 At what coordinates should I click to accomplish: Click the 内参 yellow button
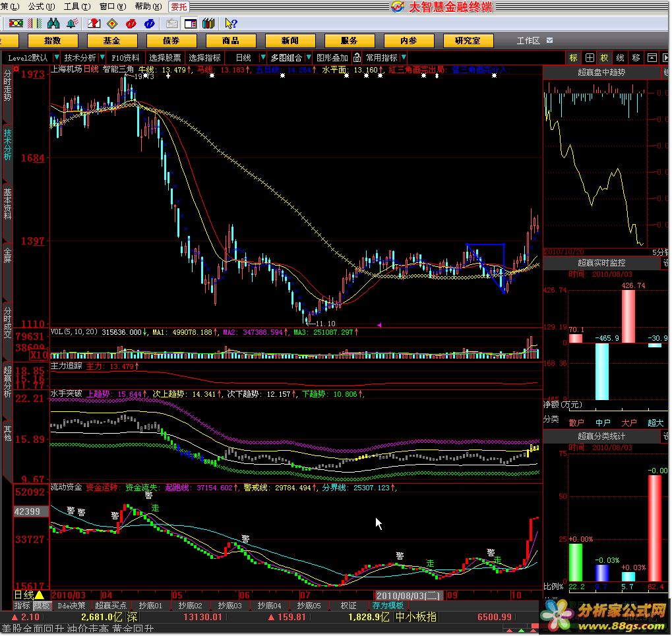(x=409, y=41)
